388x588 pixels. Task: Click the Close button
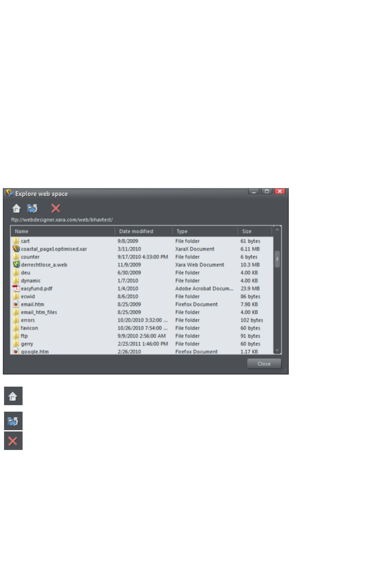[x=264, y=364]
